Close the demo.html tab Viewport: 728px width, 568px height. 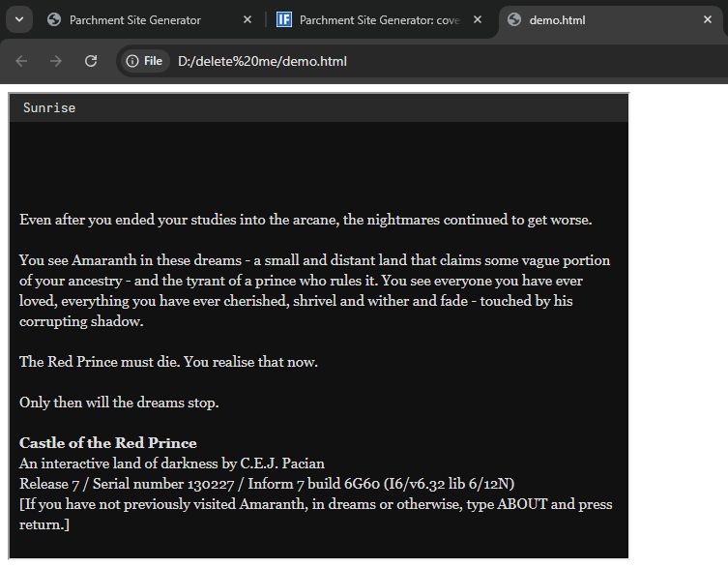(708, 19)
